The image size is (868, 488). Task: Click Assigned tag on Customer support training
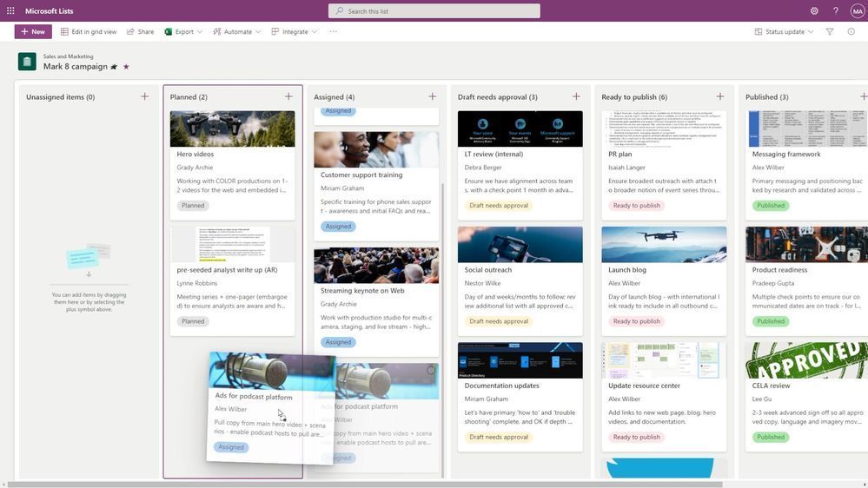[338, 227]
